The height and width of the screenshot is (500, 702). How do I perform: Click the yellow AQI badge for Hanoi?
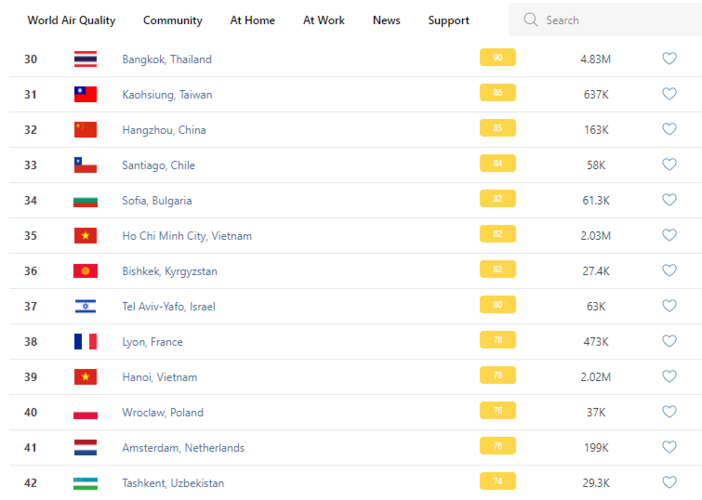pos(497,377)
